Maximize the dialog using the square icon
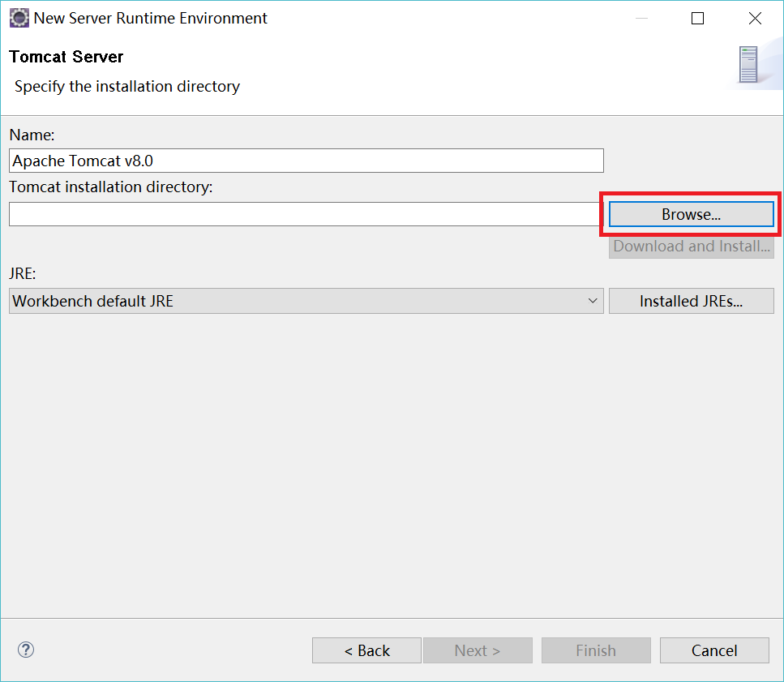 click(697, 19)
